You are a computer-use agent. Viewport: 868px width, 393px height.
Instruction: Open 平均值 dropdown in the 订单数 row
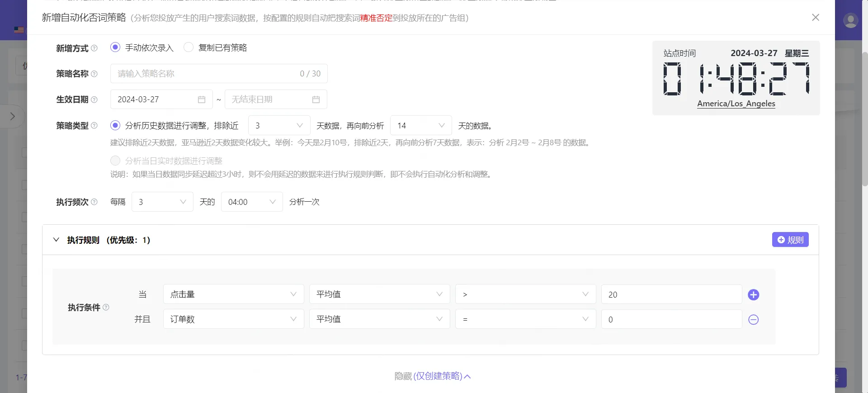pyautogui.click(x=380, y=319)
